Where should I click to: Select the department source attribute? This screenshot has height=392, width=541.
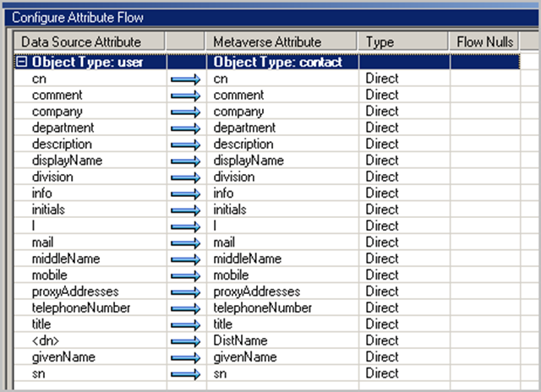tap(63, 128)
